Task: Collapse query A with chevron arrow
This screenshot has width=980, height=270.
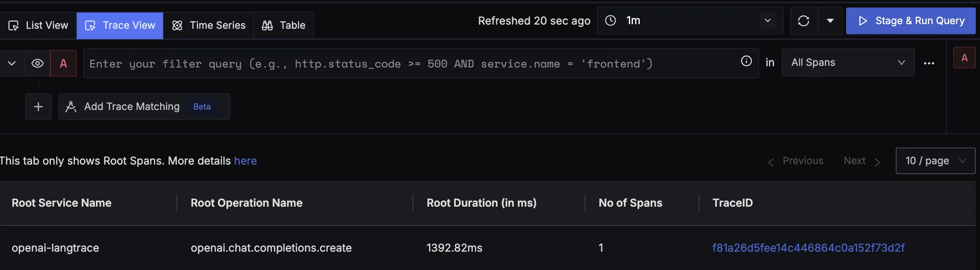Action: click(x=12, y=63)
